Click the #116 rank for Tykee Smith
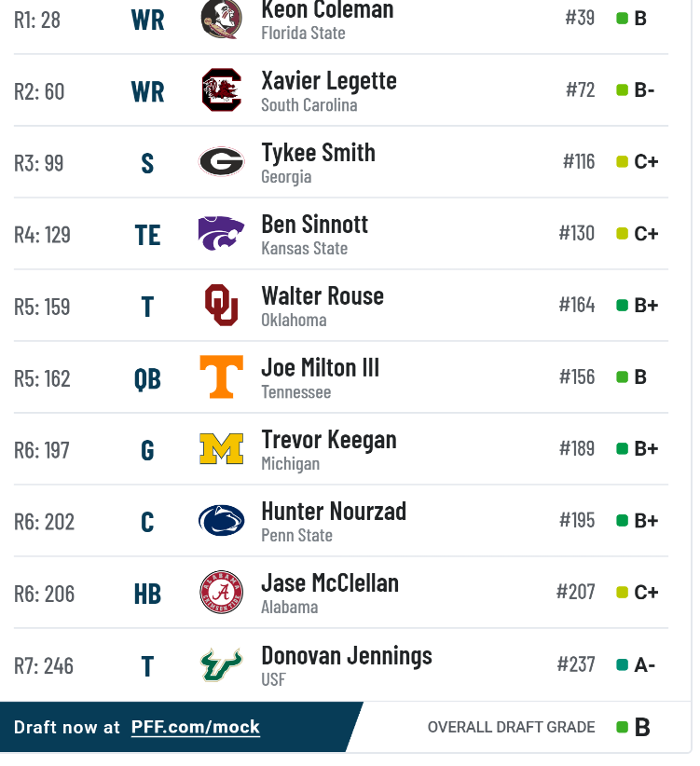Image resolution: width=700 pixels, height=766 pixels. tap(579, 161)
